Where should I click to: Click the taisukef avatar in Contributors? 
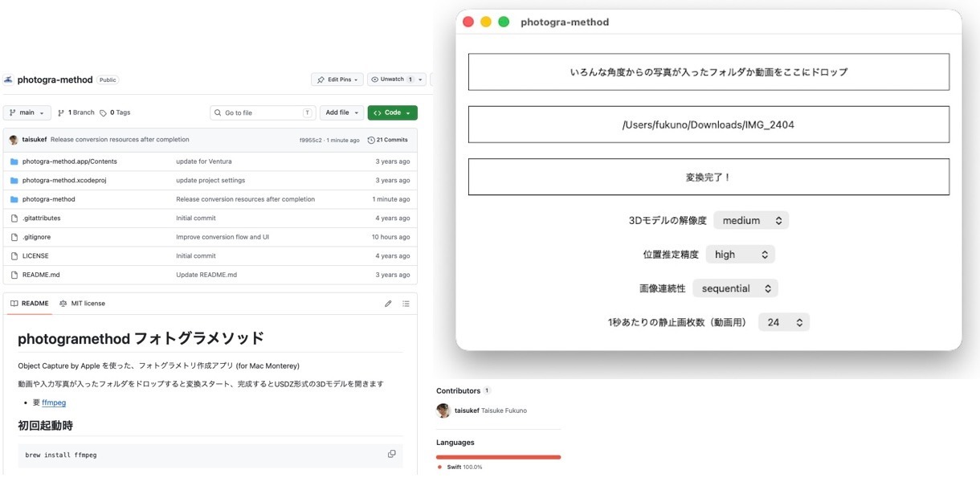pyautogui.click(x=443, y=410)
